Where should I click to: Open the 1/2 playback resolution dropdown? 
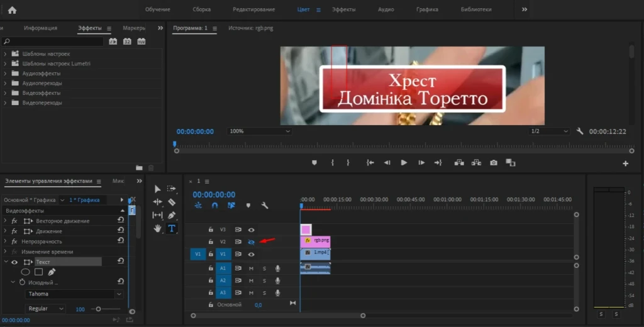click(549, 131)
